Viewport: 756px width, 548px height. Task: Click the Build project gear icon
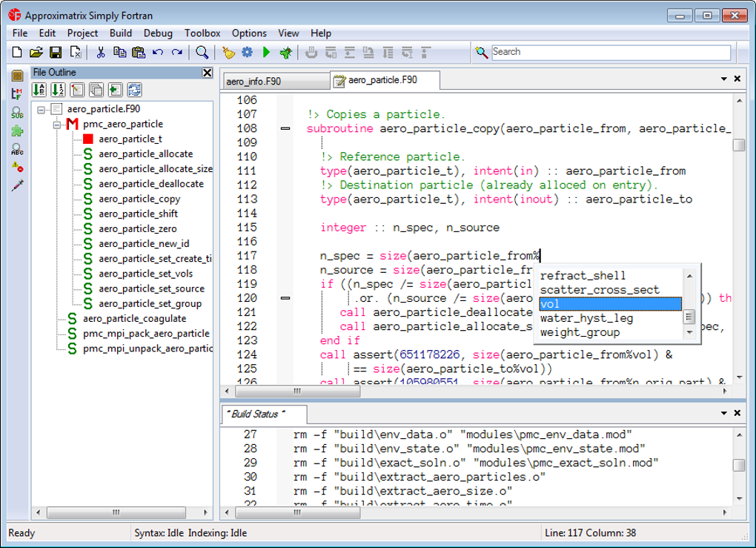[x=248, y=52]
